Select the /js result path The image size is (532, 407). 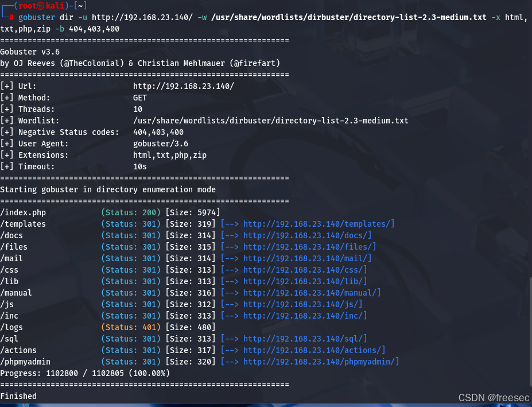(7, 304)
